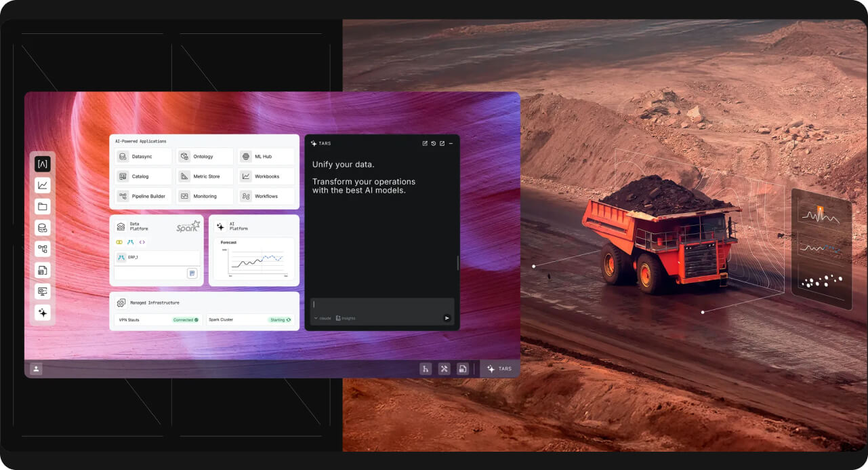Click the blue icon button in Data Platform input

pos(192,273)
